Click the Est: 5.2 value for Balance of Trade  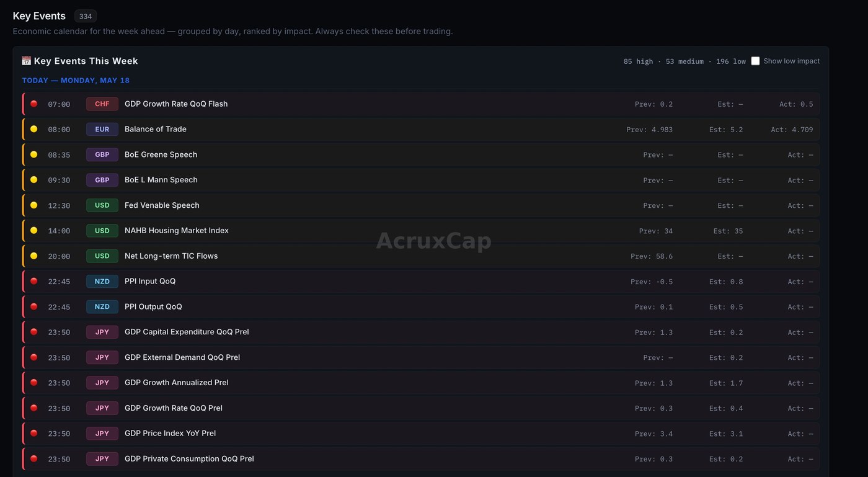coord(726,130)
